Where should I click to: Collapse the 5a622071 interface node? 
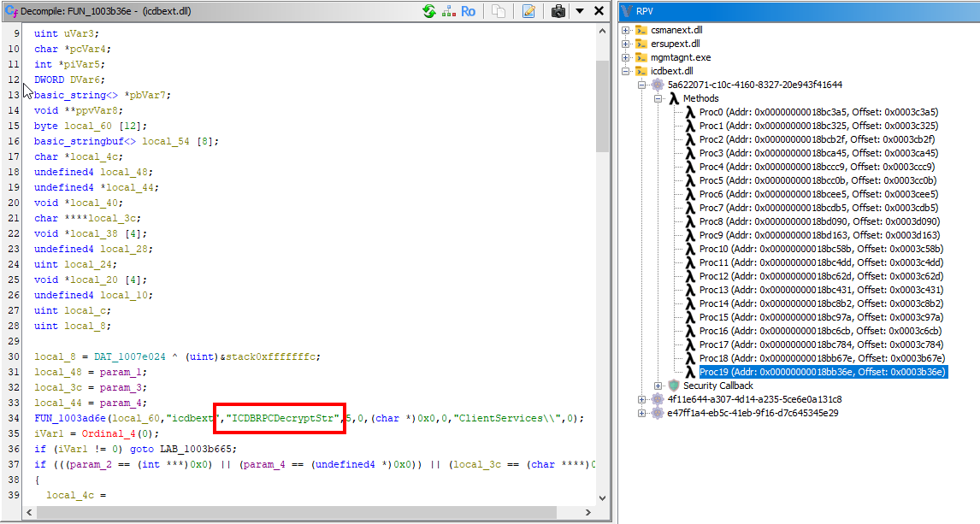tap(642, 85)
